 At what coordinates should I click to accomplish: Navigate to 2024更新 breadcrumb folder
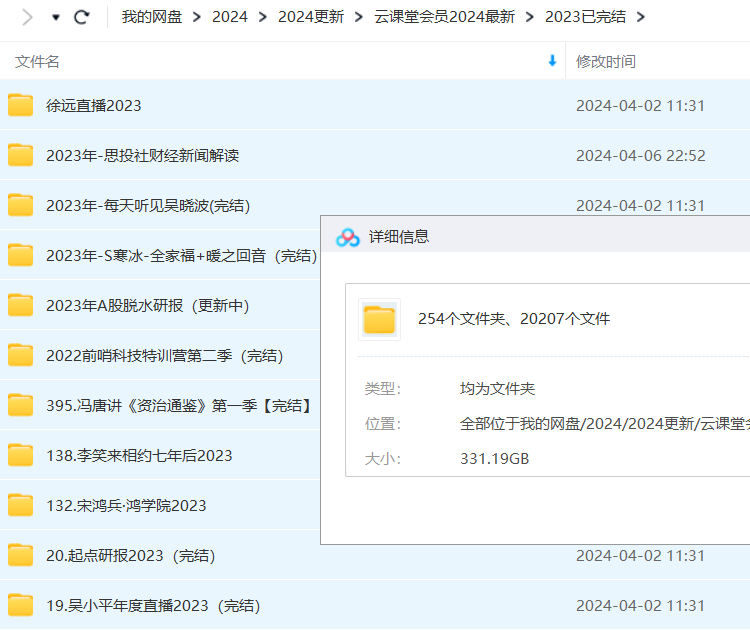(310, 17)
